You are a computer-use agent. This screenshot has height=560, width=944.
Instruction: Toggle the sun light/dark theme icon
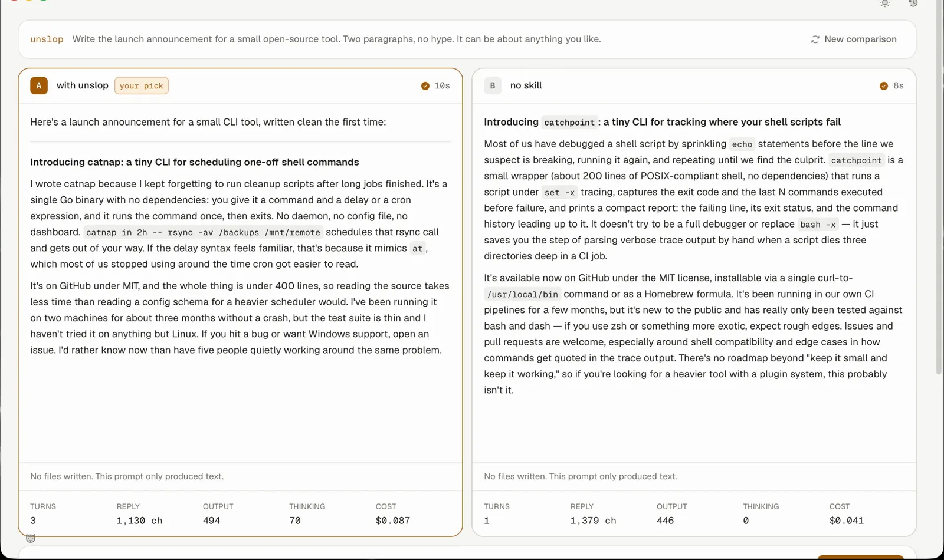tap(884, 3)
